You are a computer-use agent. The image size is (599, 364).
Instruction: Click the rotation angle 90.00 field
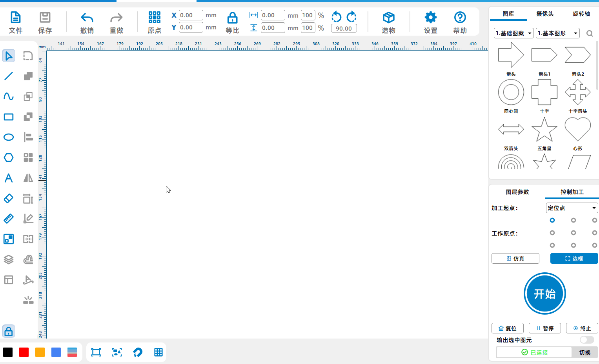pyautogui.click(x=344, y=28)
